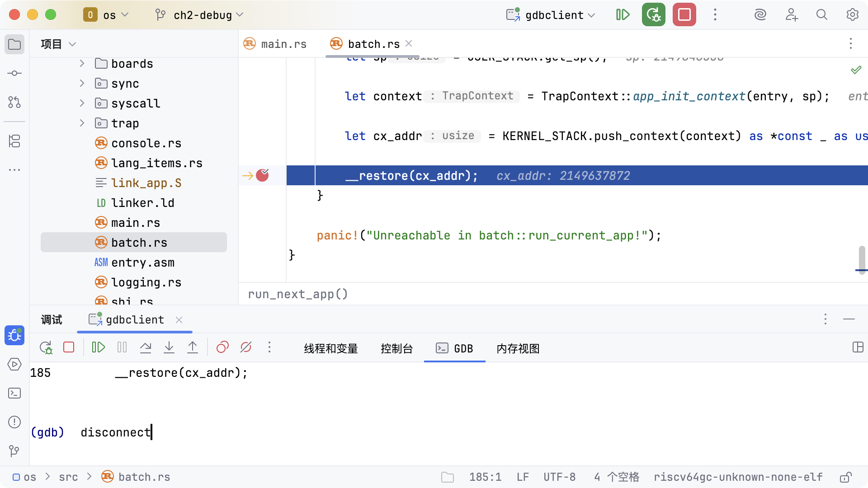Expand the syscall folder
The width and height of the screenshot is (868, 488).
(x=82, y=103)
